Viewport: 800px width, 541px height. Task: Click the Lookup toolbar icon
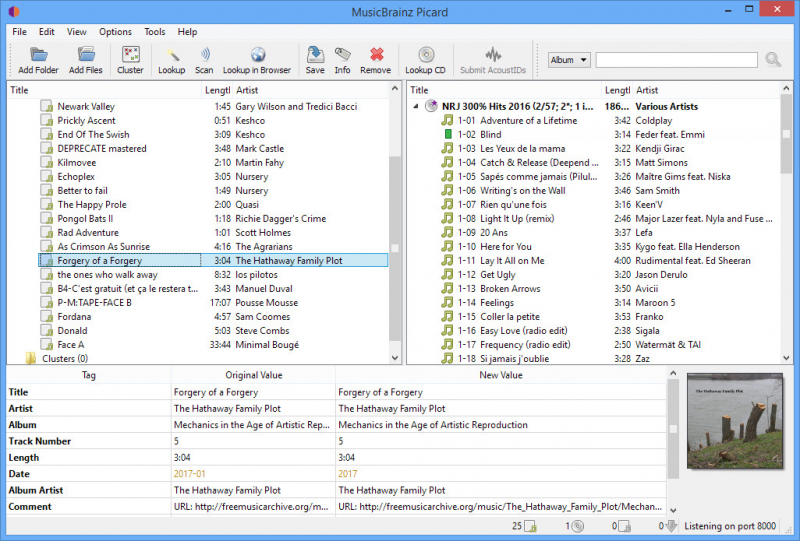(172, 55)
